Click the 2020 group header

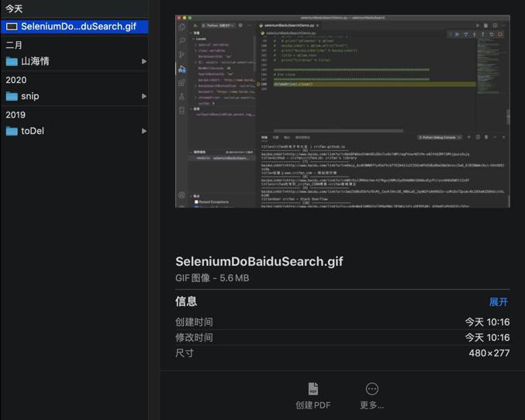pos(16,80)
